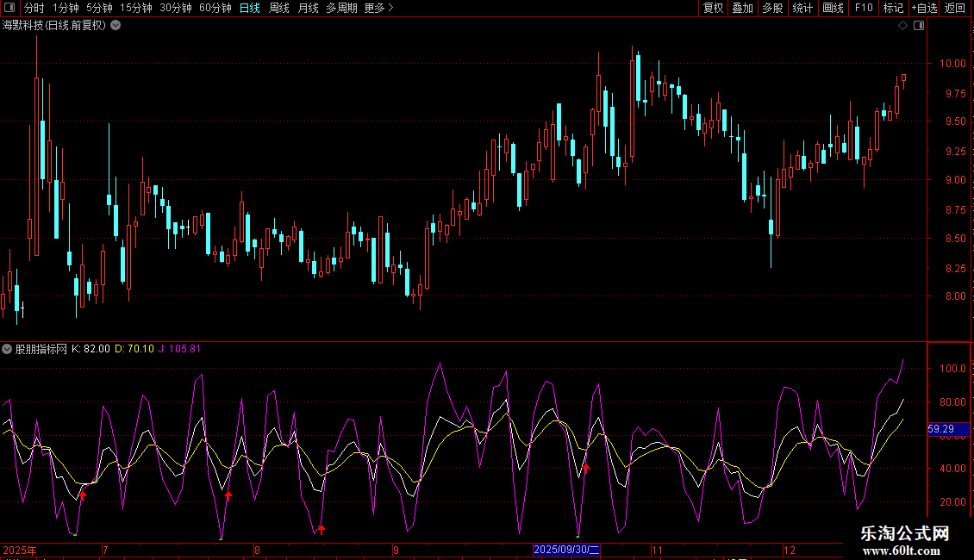
Task: Click the 返回 back button
Action: click(955, 8)
